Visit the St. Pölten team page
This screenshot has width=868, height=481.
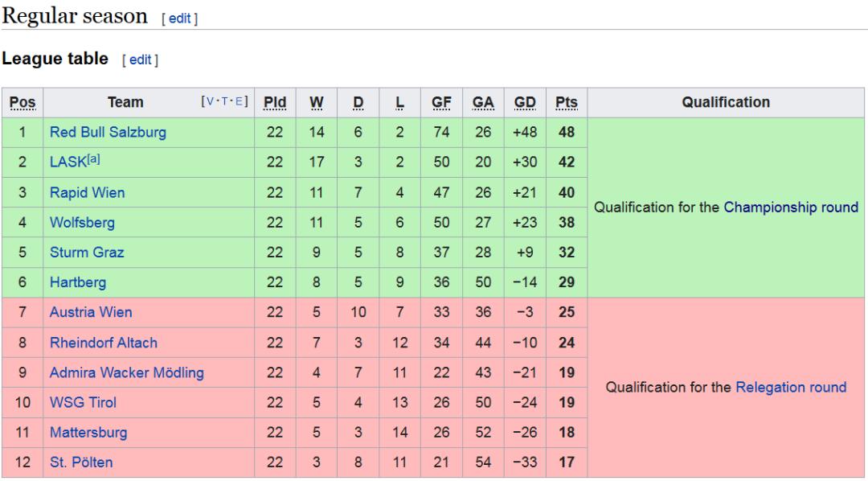[x=81, y=462]
